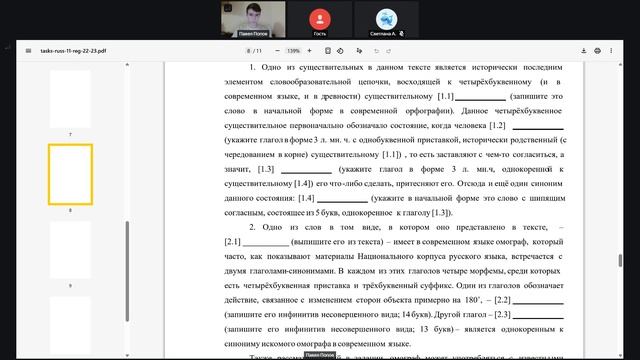Screen dimensions: 640x360
Task: Zoom out of the PDF document
Action: coord(278,51)
